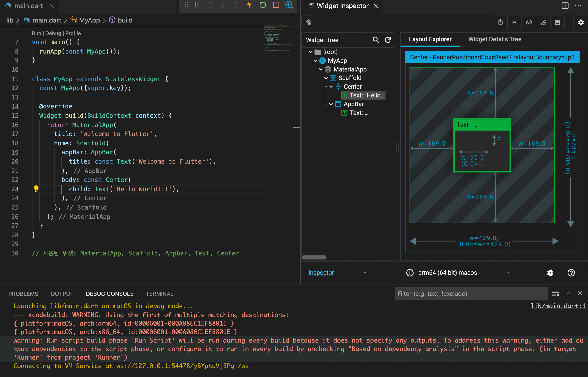Toggle Slow Animations stopwatch icon
The height and width of the screenshot is (377, 588).
pyautogui.click(x=500, y=23)
